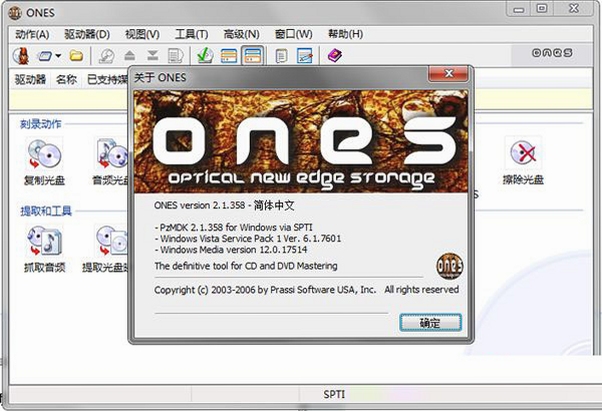Open the 动作(A) menu
The image size is (602, 411).
tap(32, 34)
